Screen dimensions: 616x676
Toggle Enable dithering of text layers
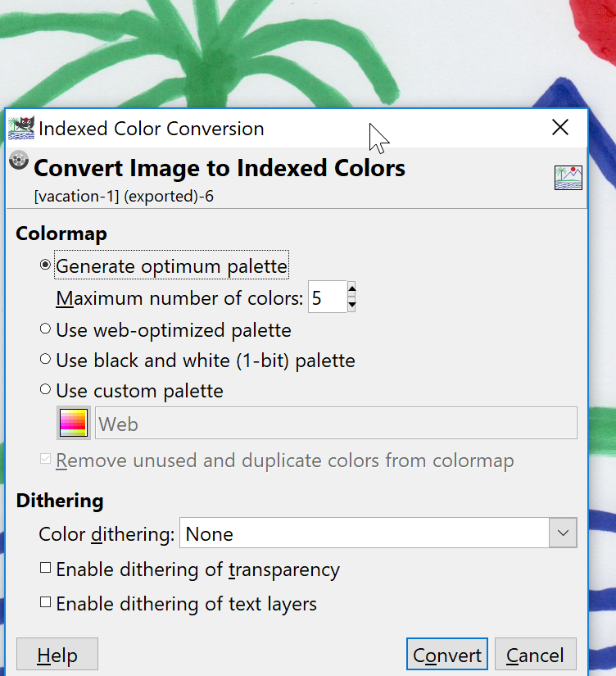tap(46, 603)
